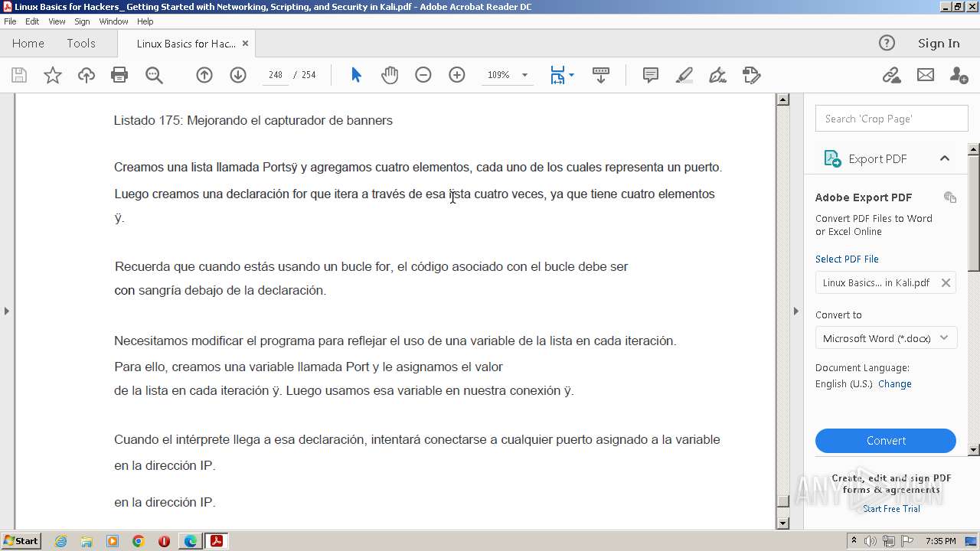Screen dimensions: 980x551
Task: Open the Edit menu
Action: (32, 21)
